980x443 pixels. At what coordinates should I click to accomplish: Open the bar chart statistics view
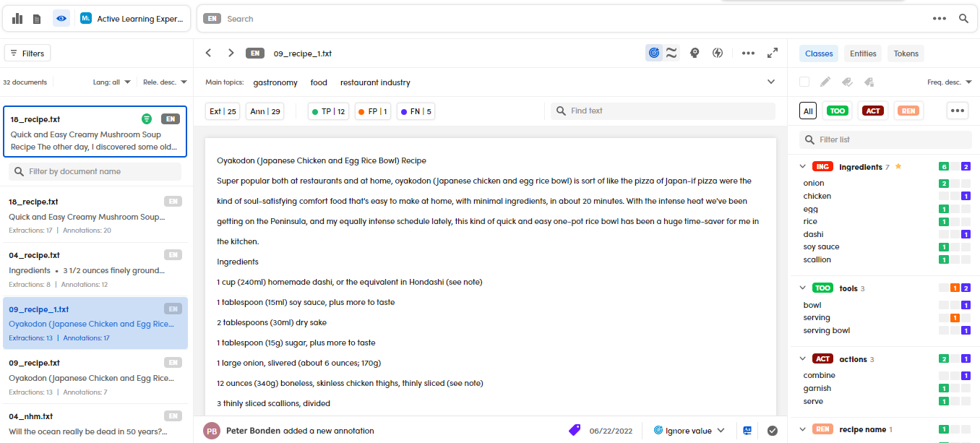click(17, 19)
